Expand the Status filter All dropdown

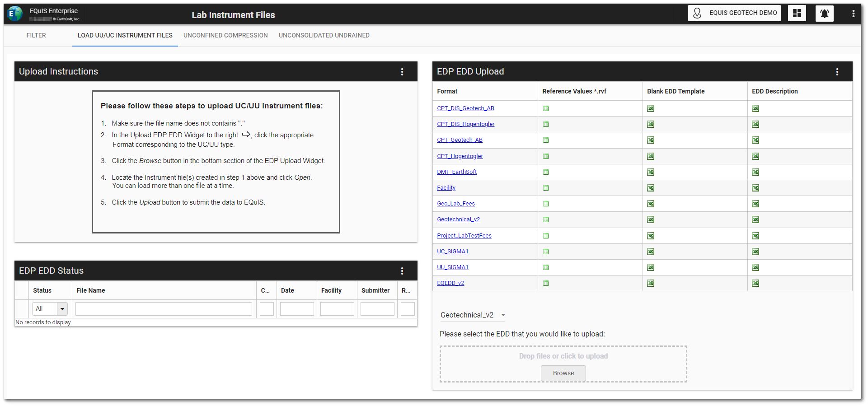point(62,309)
